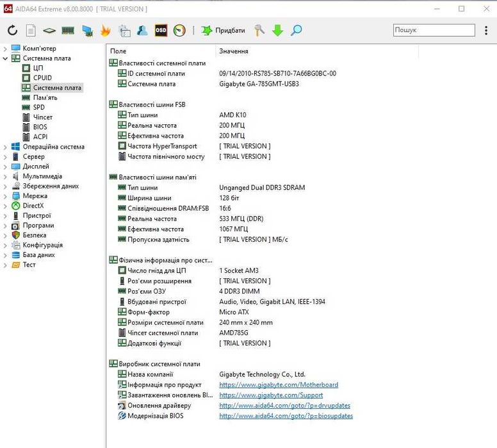Click the network computers toolbar icon

tap(87, 31)
